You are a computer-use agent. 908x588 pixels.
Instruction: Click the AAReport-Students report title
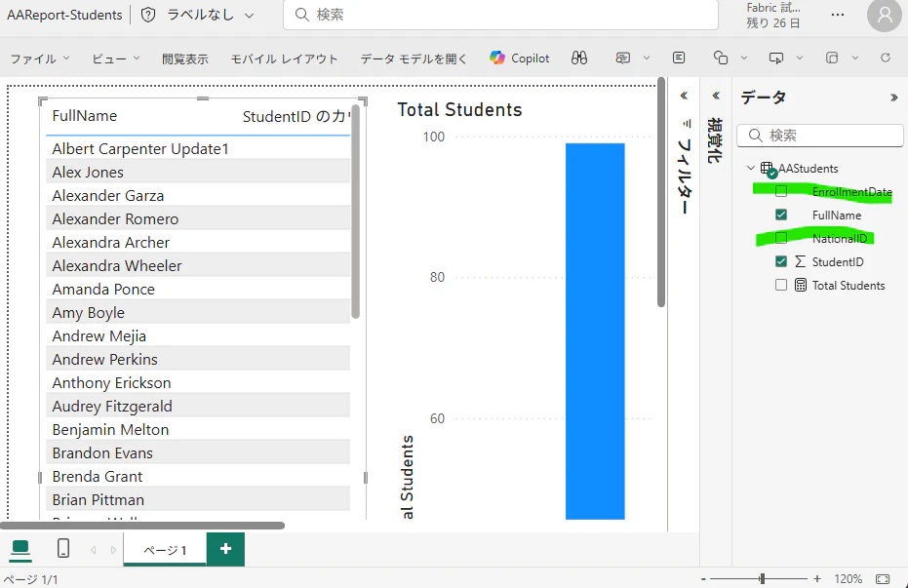click(x=64, y=15)
